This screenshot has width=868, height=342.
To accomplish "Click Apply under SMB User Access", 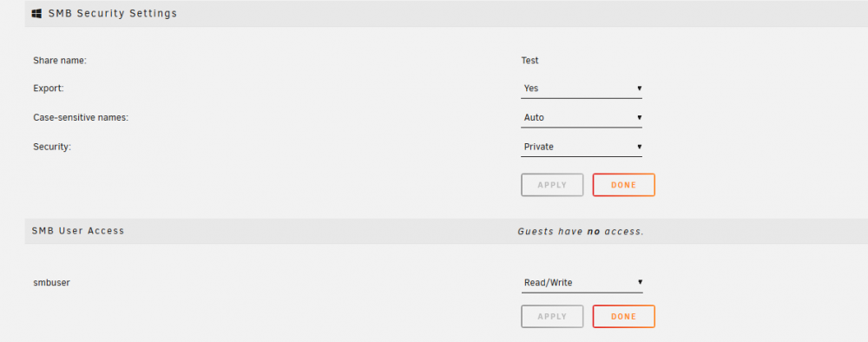I will pos(552,317).
